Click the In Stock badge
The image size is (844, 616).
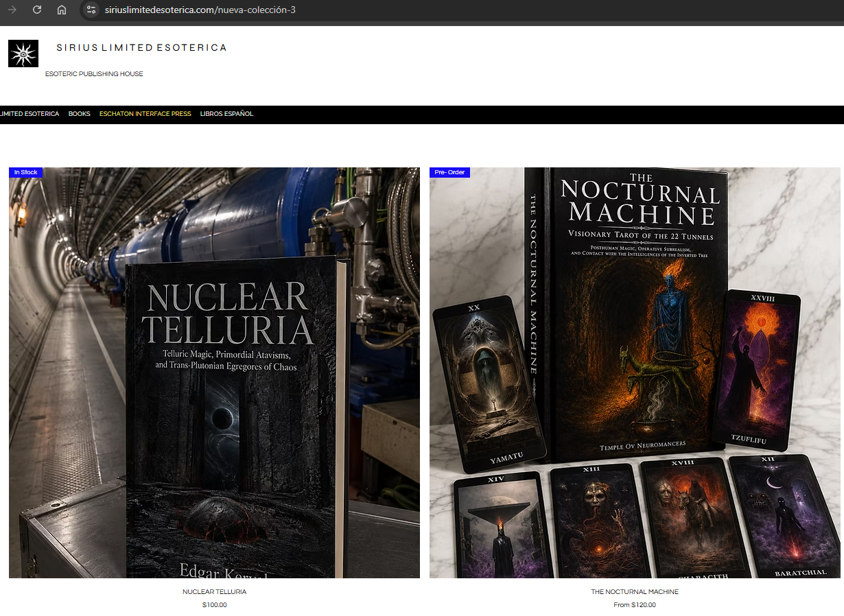pos(25,172)
